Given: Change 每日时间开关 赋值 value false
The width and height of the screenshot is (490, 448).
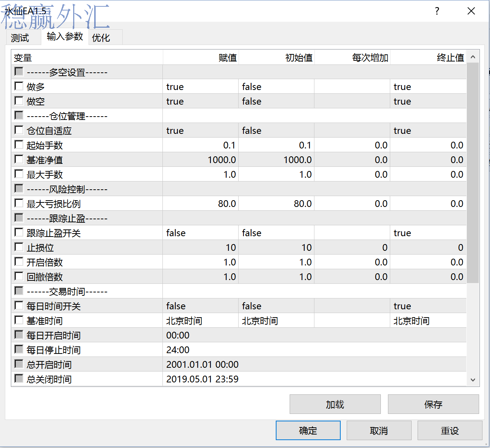Looking at the screenshot, I should 201,306.
